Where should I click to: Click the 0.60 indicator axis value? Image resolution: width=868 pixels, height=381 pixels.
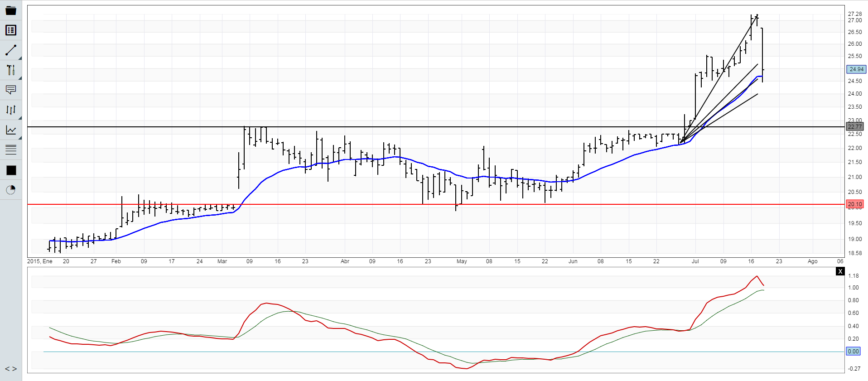point(854,313)
